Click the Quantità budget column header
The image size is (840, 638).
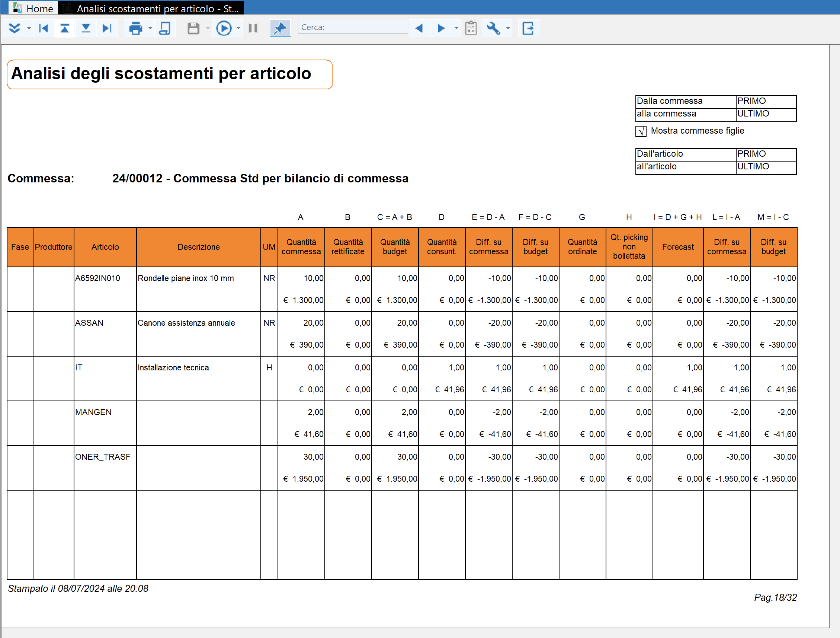[395, 247]
